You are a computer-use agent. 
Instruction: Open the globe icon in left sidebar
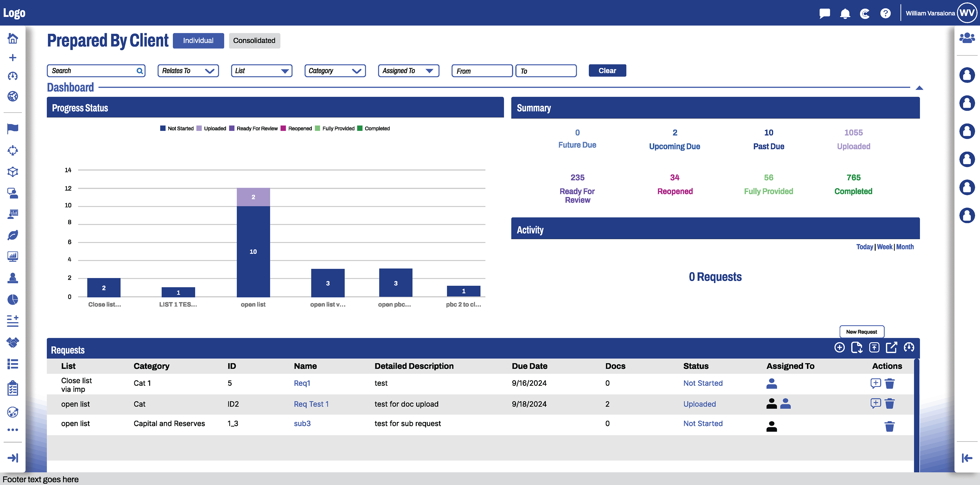click(13, 96)
